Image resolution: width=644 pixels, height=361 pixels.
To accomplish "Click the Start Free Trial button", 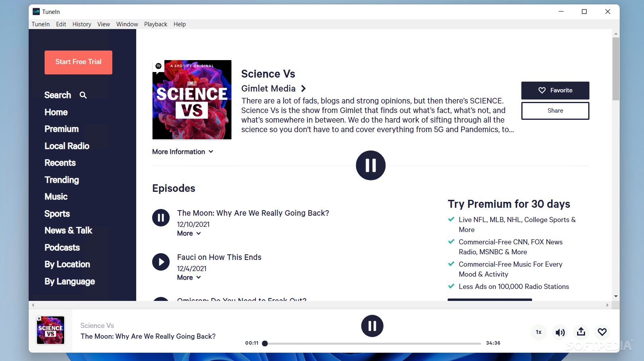I will point(78,62).
